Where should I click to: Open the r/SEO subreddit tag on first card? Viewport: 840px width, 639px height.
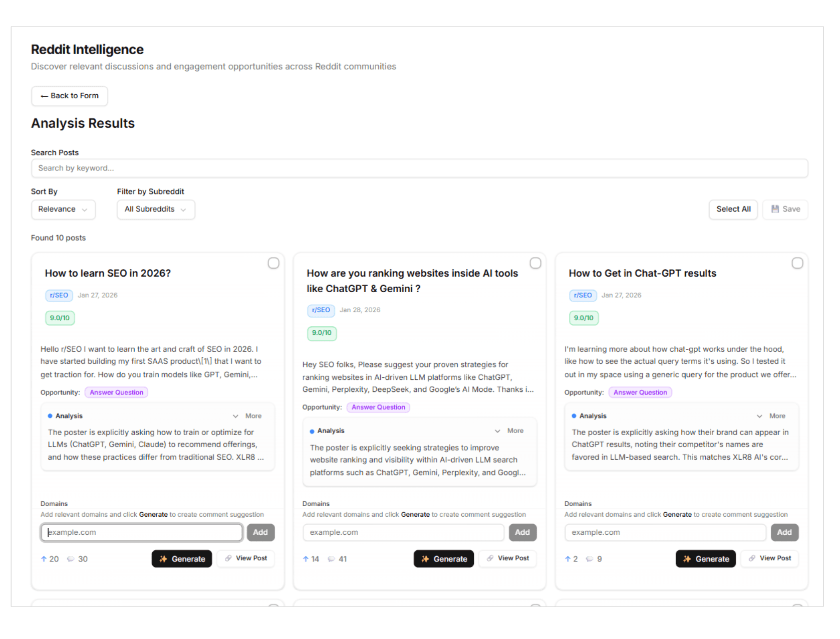[x=59, y=295]
